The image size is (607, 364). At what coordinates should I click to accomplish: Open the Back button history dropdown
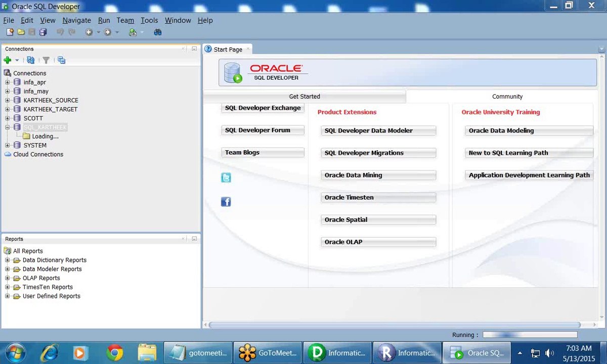pyautogui.click(x=98, y=32)
